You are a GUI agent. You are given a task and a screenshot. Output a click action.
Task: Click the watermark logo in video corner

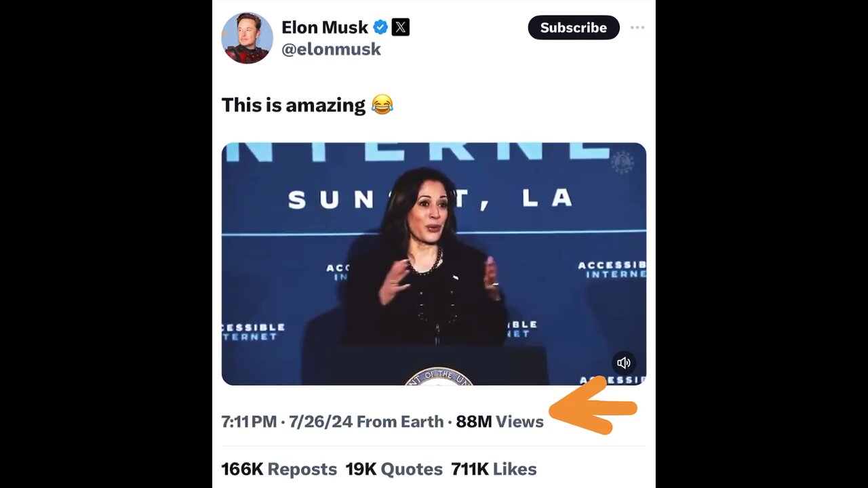coord(622,163)
